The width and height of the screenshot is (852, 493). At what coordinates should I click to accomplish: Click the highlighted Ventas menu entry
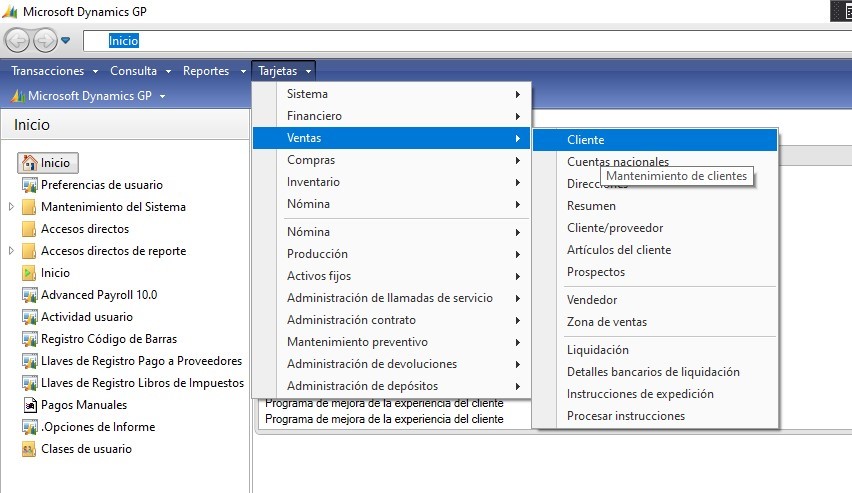(391, 138)
